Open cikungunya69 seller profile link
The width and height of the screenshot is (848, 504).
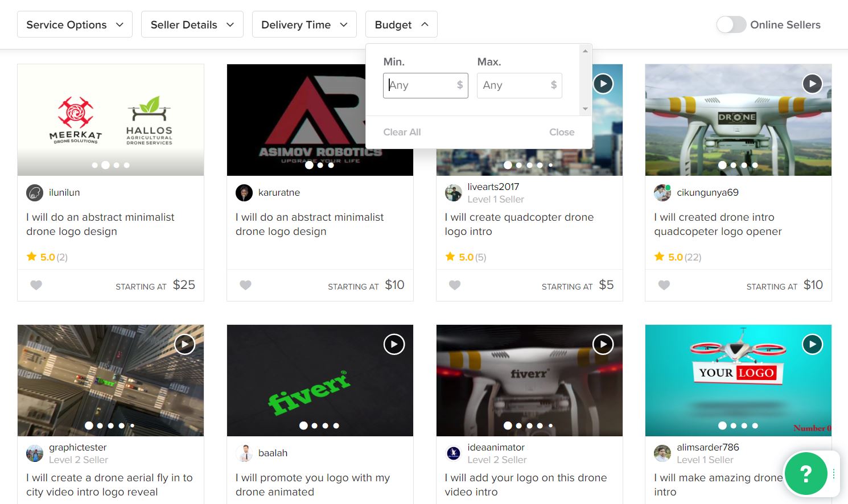[x=707, y=193]
